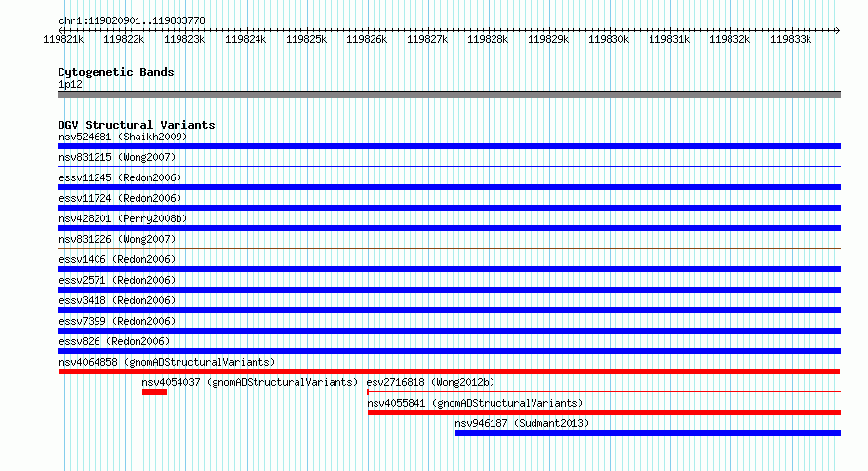Click the 119830k ruler tick label
The height and width of the screenshot is (471, 868).
point(609,39)
